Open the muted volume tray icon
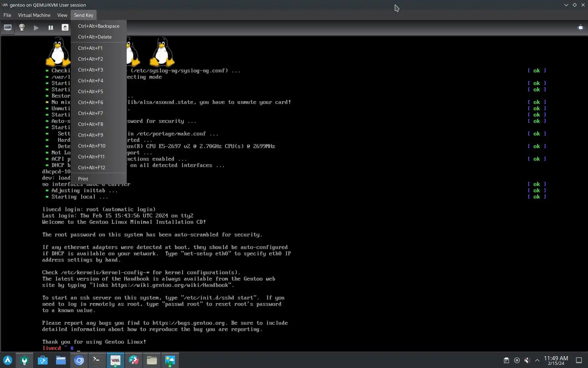Viewport: 588px width, 368px height. [527, 360]
